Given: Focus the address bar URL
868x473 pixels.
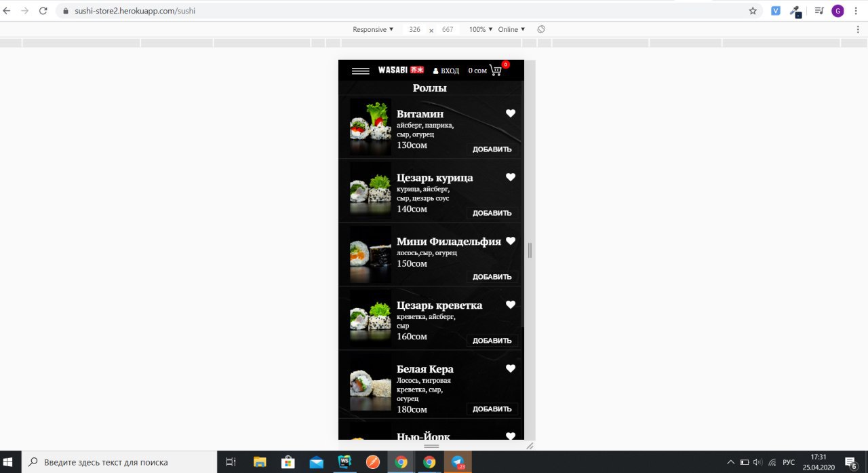Looking at the screenshot, I should (135, 11).
